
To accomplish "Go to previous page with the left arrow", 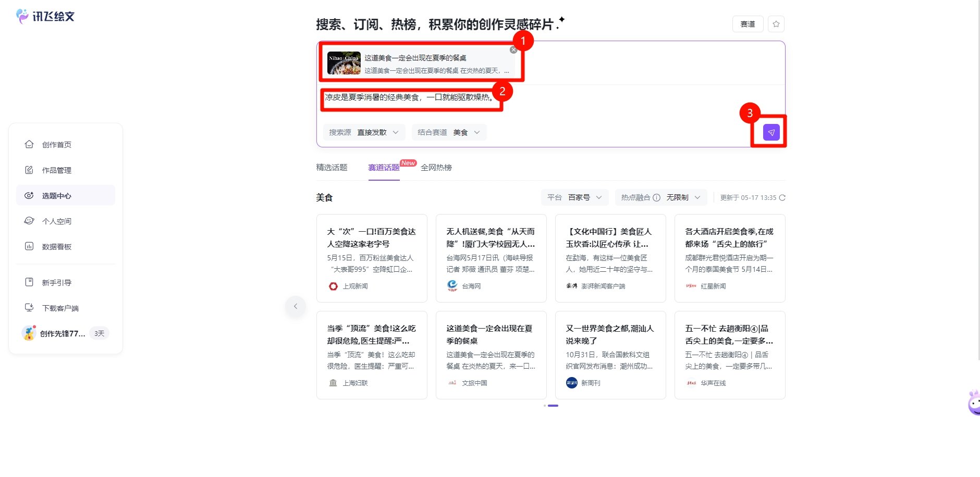I will (x=296, y=306).
